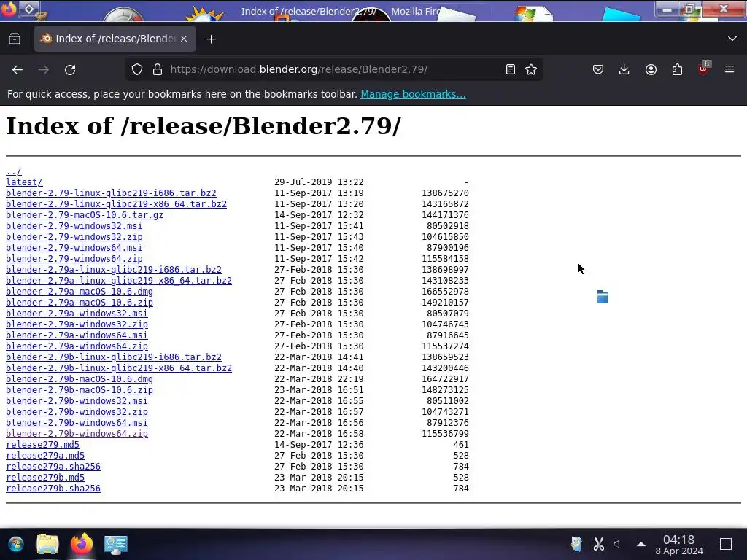Bookmark this page with the star icon
747x560 pixels.
tap(531, 69)
